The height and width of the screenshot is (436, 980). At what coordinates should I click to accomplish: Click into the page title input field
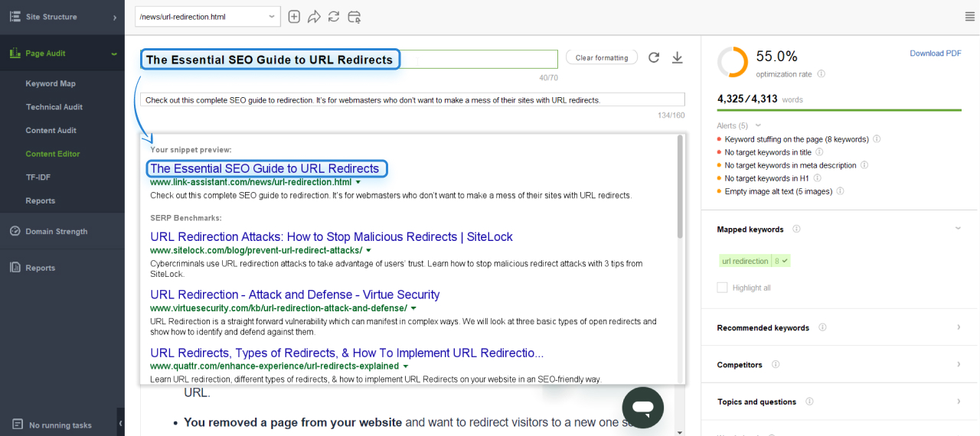point(349,59)
